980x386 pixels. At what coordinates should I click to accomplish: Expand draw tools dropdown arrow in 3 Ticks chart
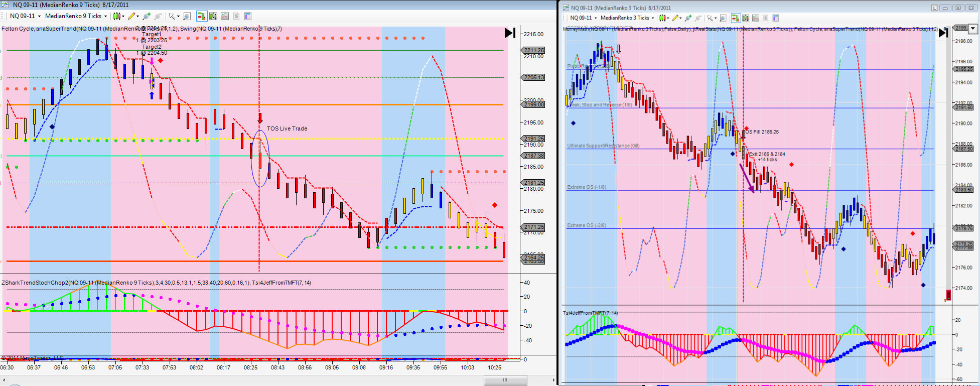[681, 18]
